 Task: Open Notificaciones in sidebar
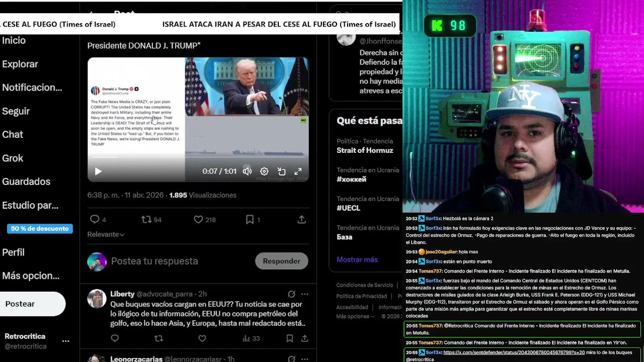32,87
